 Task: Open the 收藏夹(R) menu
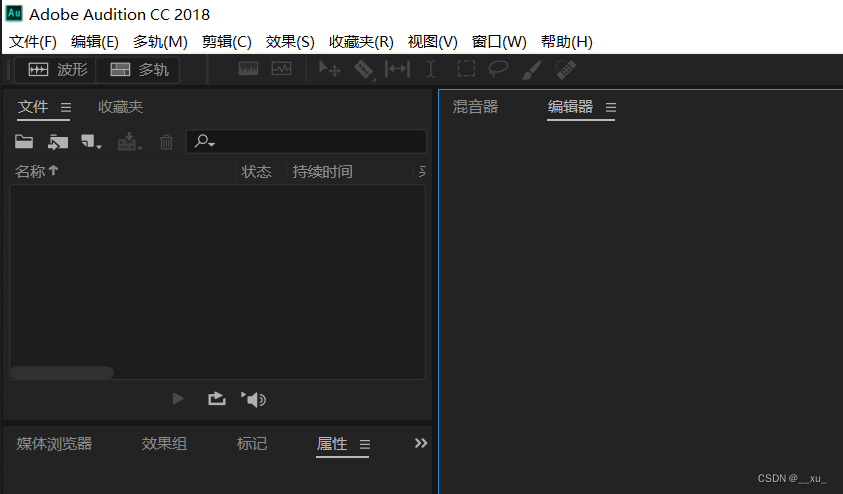(x=361, y=42)
